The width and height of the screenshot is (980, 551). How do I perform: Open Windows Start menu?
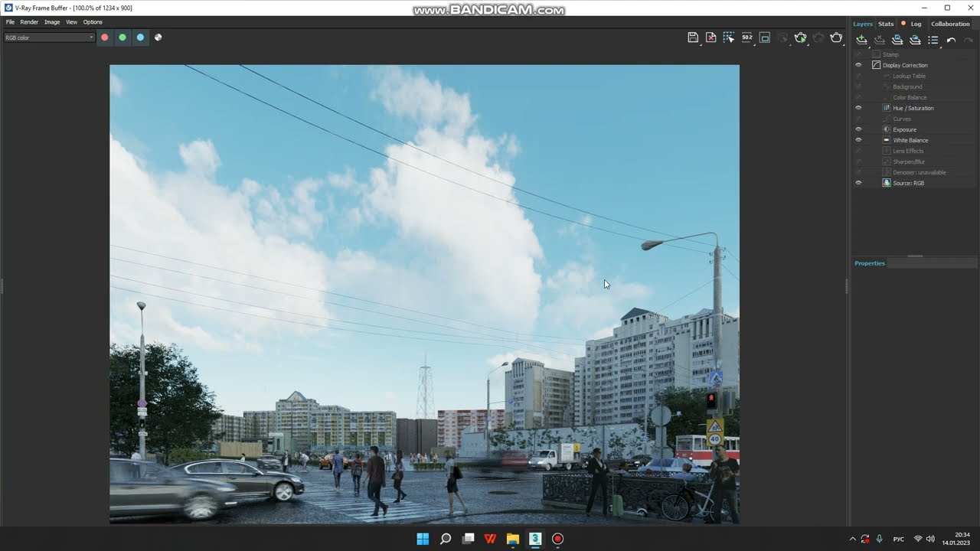[423, 539]
